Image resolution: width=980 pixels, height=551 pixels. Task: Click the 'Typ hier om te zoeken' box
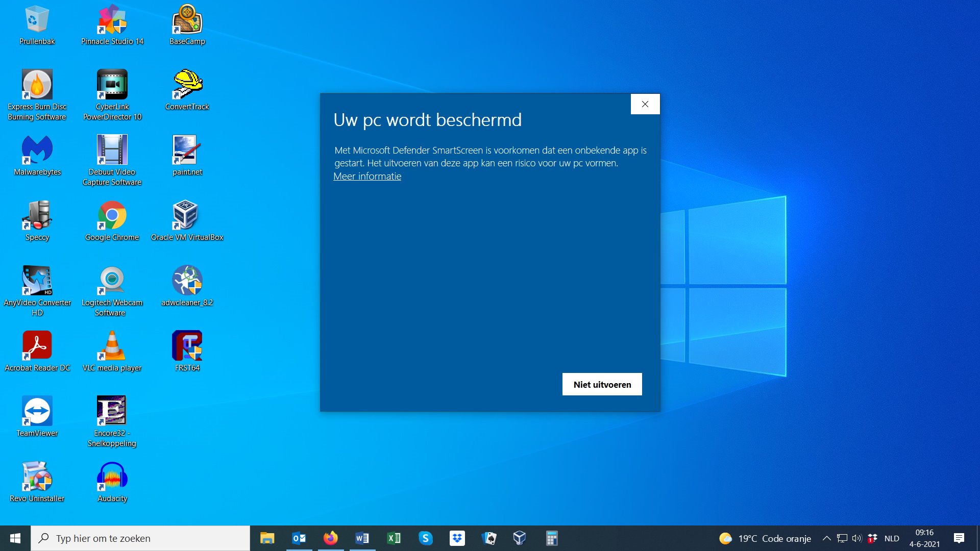(140, 538)
